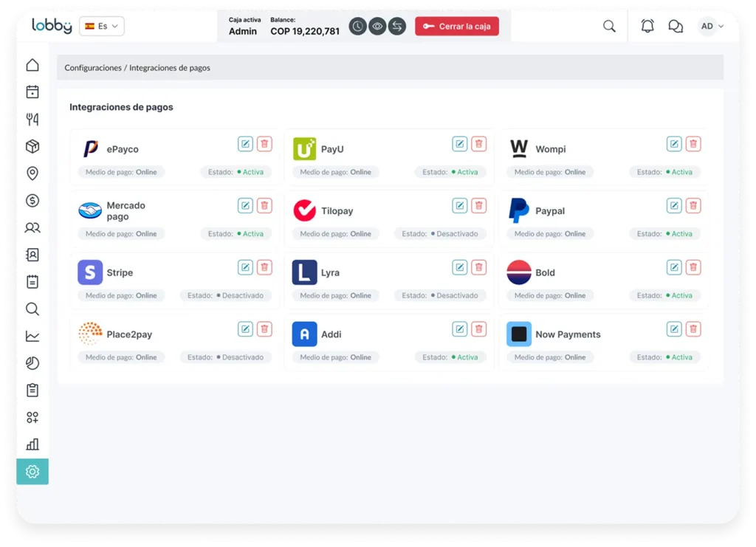Open the contact book icon in sidebar
Screen dimensions: 756x547
click(32, 255)
